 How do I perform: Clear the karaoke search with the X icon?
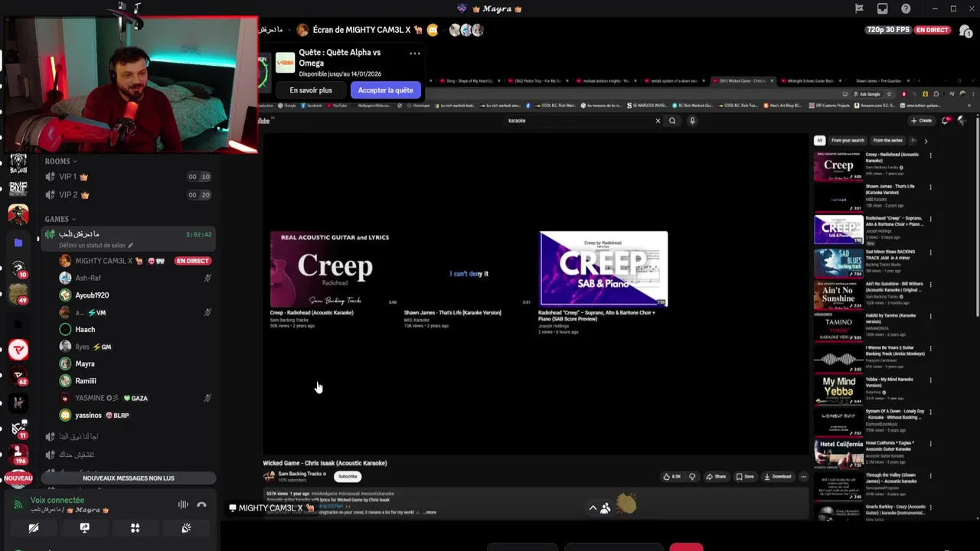[x=657, y=120]
